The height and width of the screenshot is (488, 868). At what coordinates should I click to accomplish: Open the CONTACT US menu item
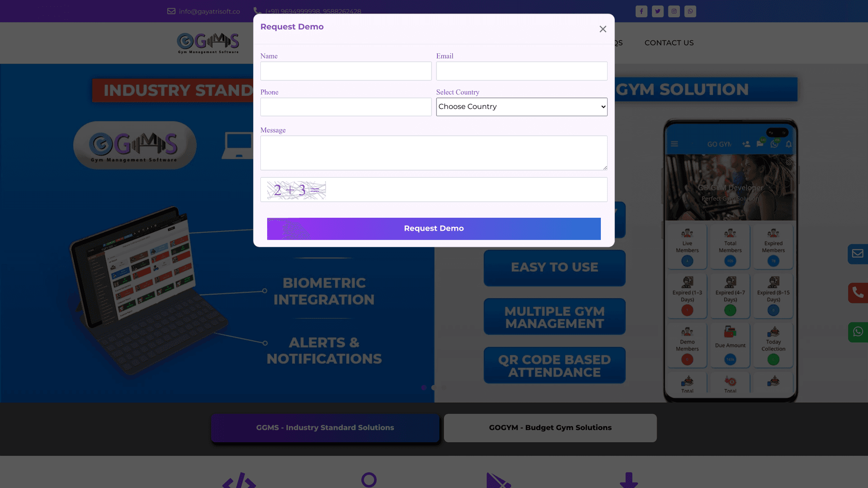(x=669, y=43)
